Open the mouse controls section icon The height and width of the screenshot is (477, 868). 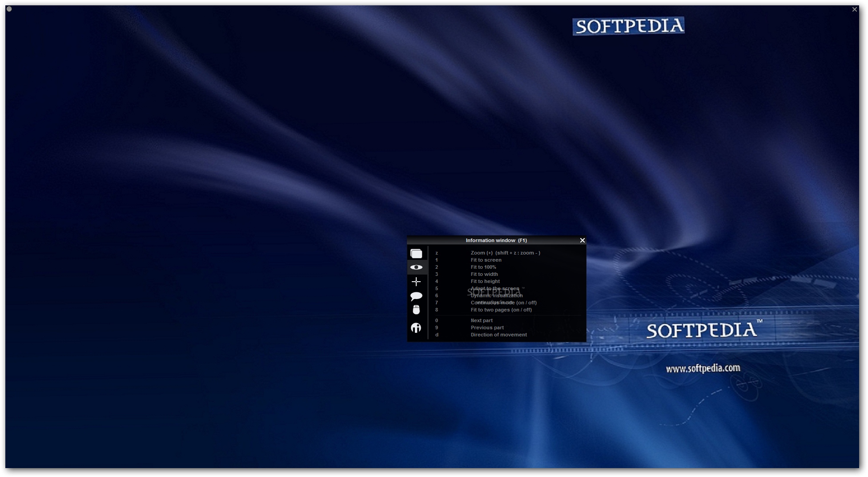[x=416, y=310]
